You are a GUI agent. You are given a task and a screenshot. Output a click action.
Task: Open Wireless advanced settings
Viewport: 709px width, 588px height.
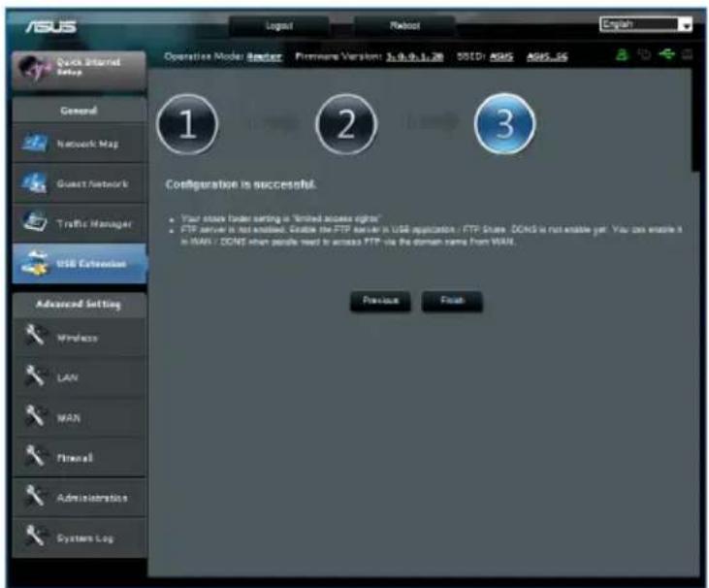(80, 338)
